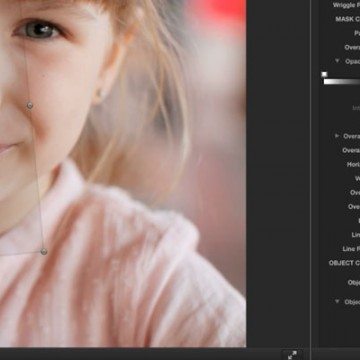Click the girl's eye in the preview image
The height and width of the screenshot is (360, 360).
click(x=39, y=30)
